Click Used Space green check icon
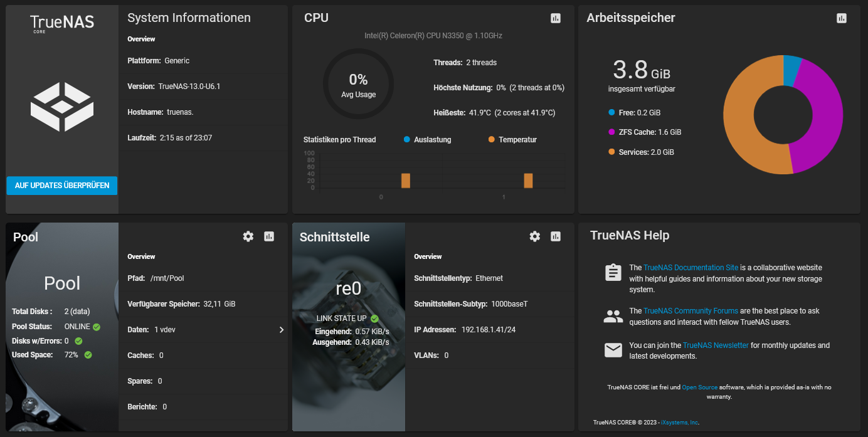Viewport: 868px width, 437px height. [88, 355]
